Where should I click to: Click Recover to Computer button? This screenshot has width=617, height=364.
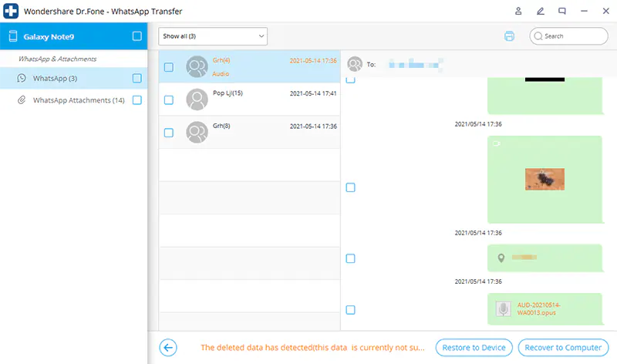pos(563,348)
